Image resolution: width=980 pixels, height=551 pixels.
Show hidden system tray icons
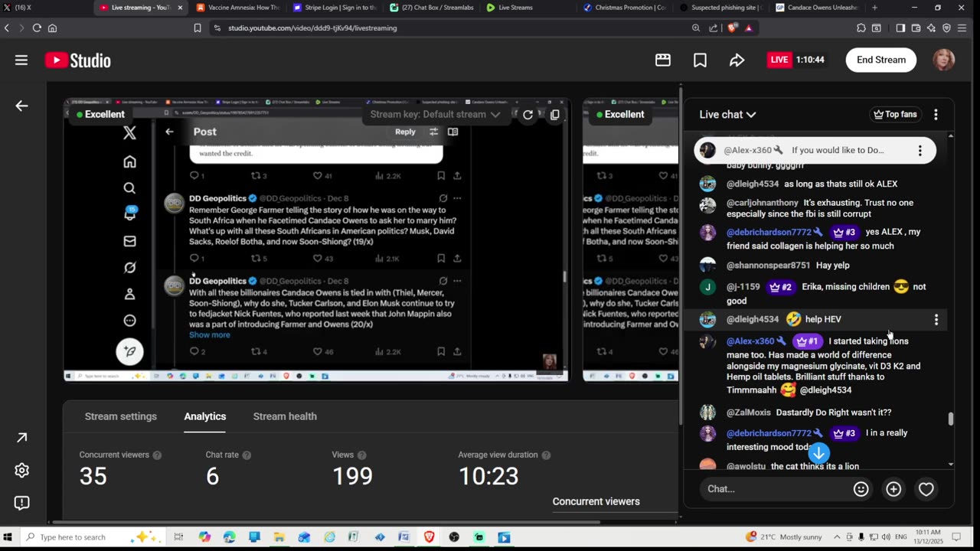coord(837,537)
